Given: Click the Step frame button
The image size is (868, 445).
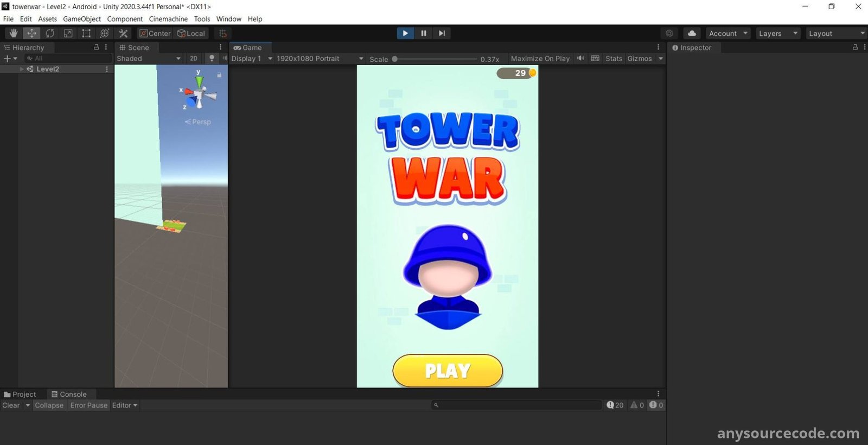Looking at the screenshot, I should (442, 33).
